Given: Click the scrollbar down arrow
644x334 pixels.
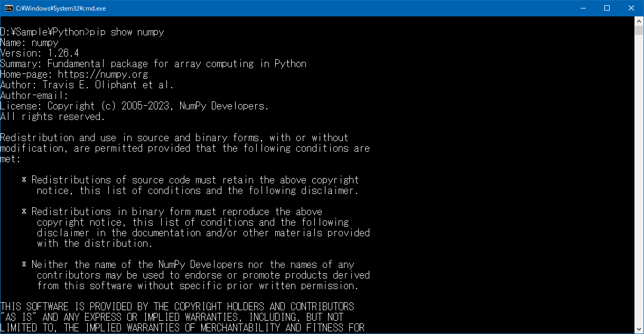Looking at the screenshot, I should click(x=639, y=329).
